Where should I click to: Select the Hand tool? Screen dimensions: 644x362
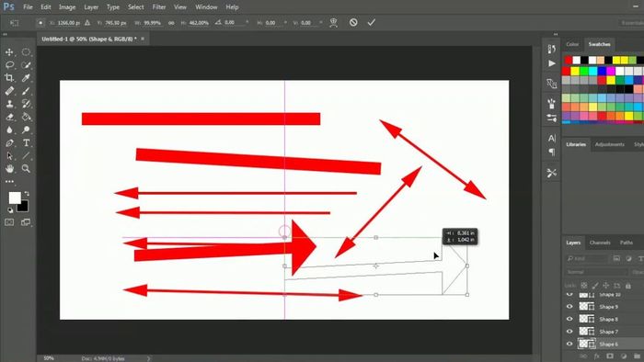(9, 168)
